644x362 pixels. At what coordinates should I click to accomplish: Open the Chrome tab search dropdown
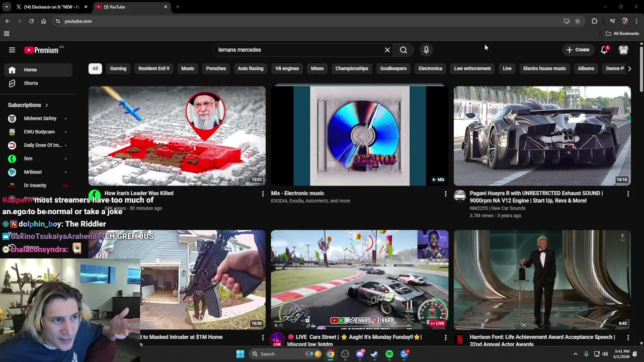click(7, 7)
